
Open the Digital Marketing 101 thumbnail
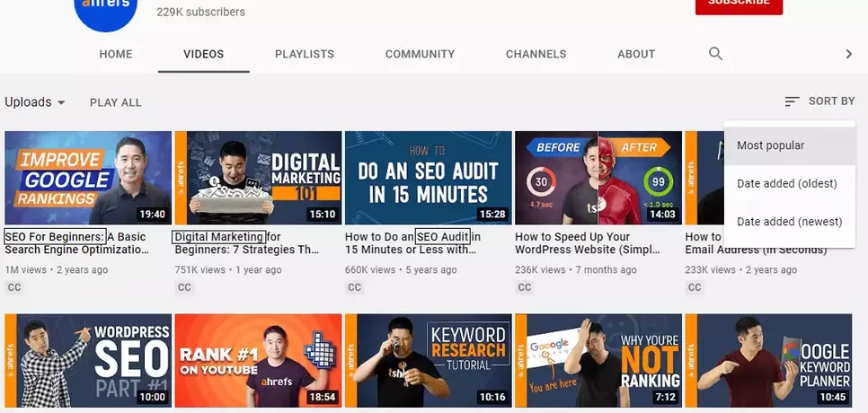coord(258,178)
